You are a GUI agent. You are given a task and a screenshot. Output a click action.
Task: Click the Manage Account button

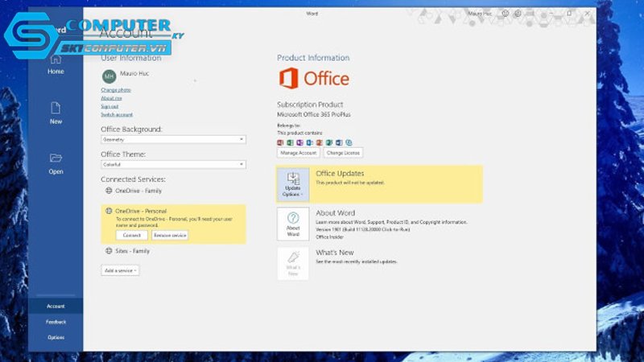click(x=298, y=153)
